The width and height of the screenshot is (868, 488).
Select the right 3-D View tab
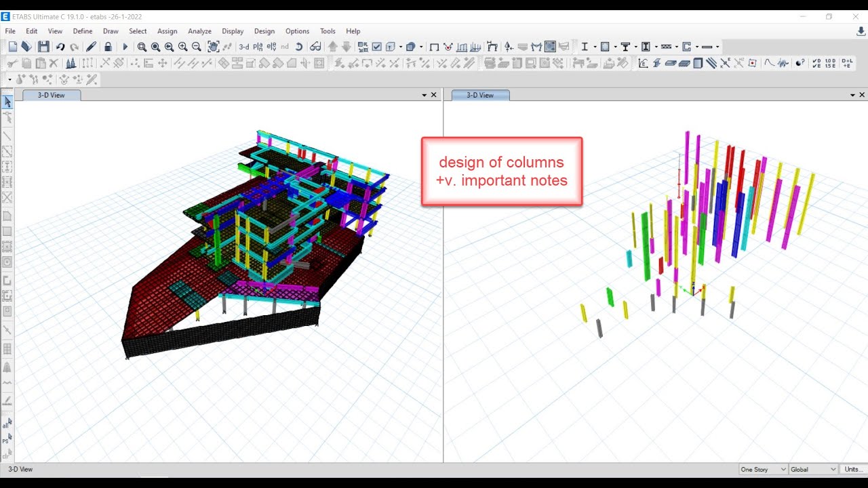[480, 95]
